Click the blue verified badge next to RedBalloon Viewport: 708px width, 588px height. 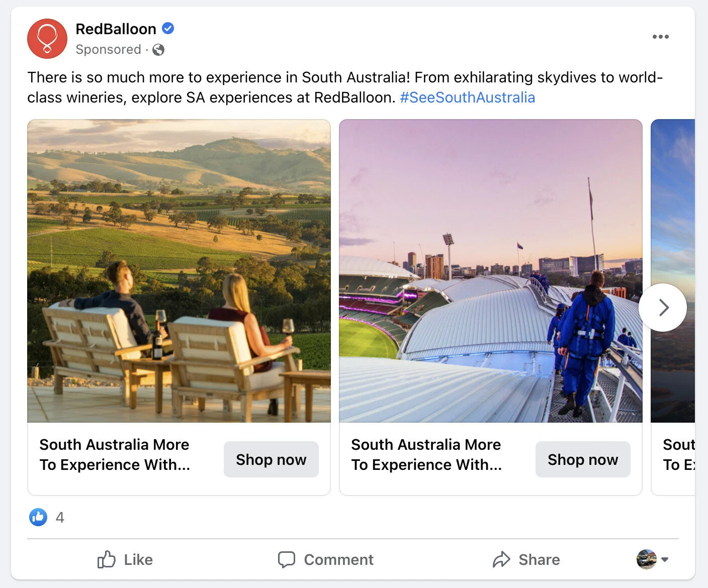[168, 29]
